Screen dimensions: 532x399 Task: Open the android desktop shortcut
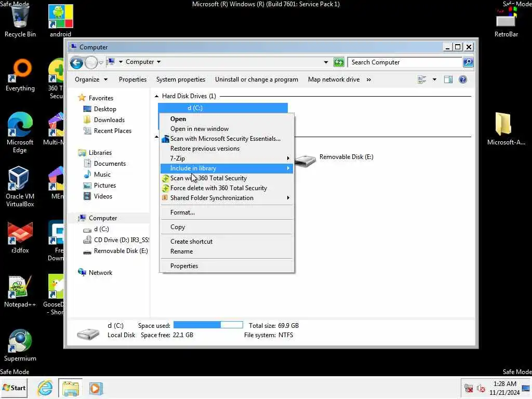point(60,20)
